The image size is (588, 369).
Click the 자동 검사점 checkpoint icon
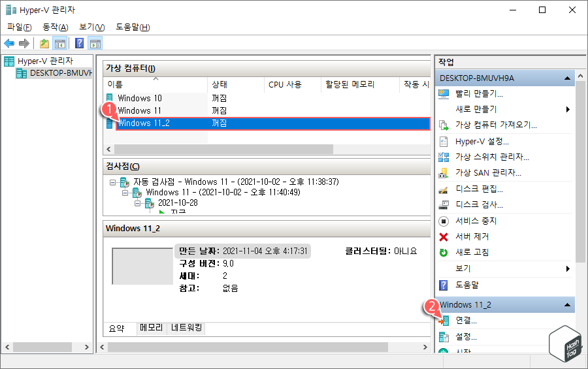125,183
